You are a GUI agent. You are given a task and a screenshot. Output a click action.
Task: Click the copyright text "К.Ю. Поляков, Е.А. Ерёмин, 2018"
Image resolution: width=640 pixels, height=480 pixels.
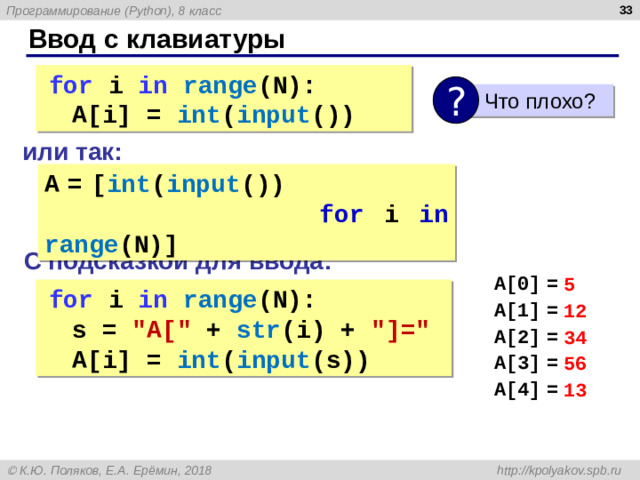click(115, 469)
